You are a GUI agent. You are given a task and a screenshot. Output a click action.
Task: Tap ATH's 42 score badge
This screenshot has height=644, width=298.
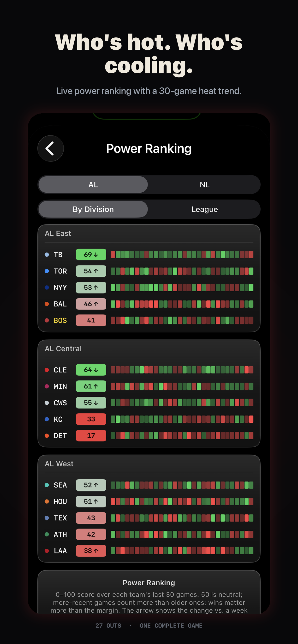coord(91,534)
